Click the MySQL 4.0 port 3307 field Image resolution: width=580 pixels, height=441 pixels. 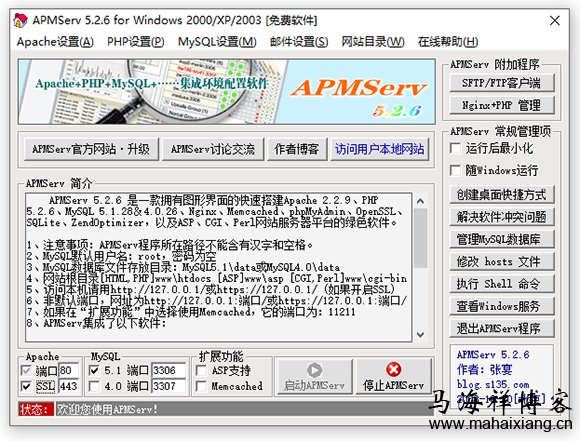168,387
